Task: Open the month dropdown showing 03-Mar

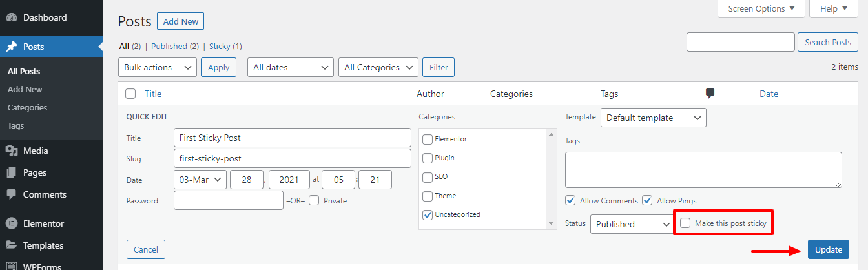Action: (x=200, y=180)
